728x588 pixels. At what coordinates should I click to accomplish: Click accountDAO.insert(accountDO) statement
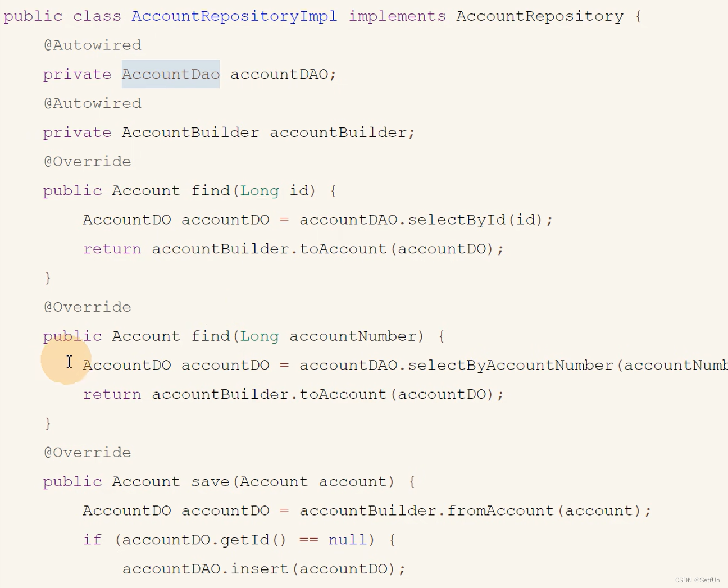[x=263, y=569]
